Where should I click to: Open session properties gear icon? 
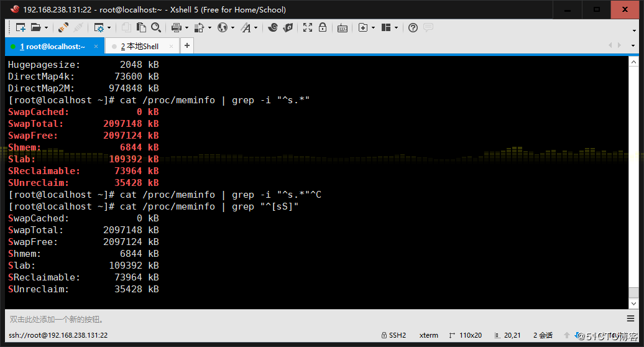[x=98, y=27]
